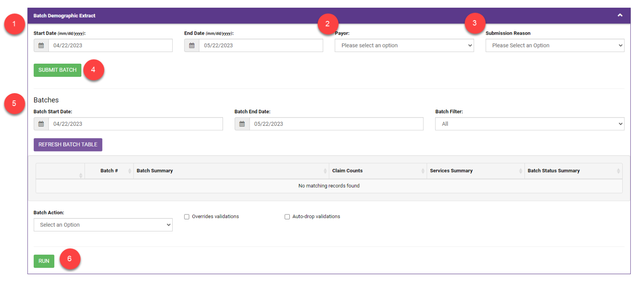Collapse the Batch Demographic Extract panel
Viewport: 644px width, 285px height.
620,15
